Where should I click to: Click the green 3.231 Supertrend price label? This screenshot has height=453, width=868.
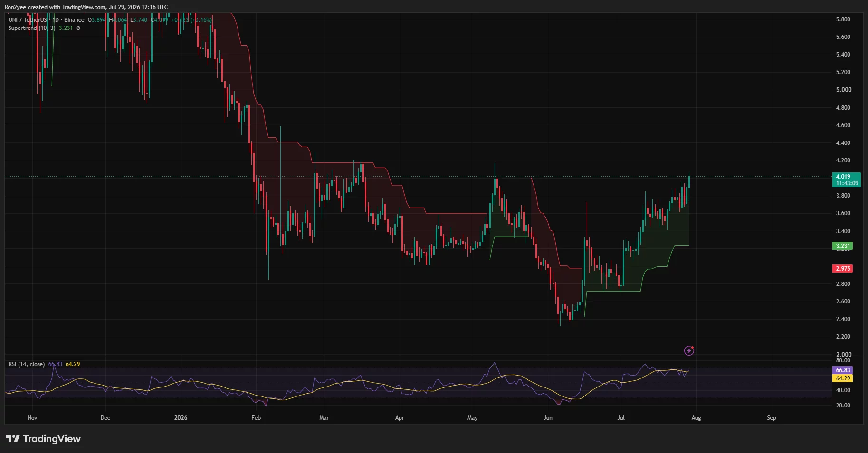click(843, 246)
